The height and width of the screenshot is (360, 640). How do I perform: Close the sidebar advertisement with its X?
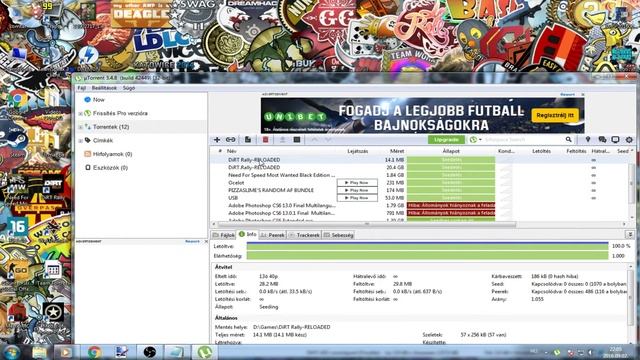click(206, 242)
